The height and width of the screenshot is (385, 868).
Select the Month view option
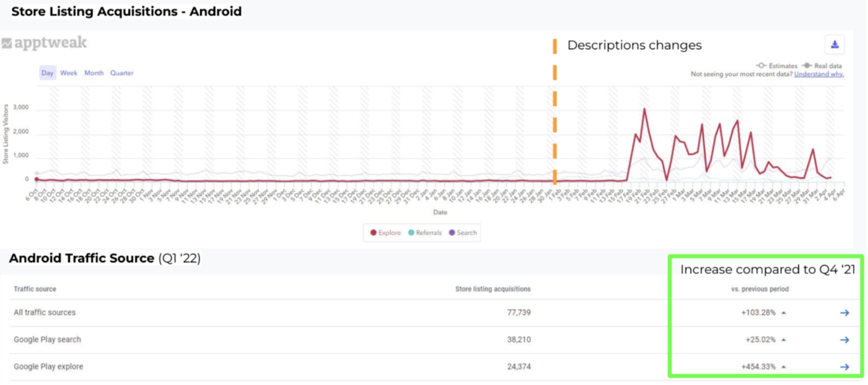pyautogui.click(x=94, y=73)
